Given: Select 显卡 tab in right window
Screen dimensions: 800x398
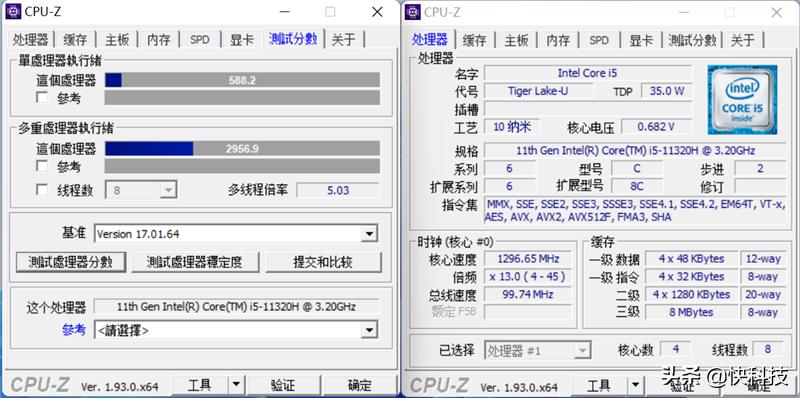Looking at the screenshot, I should (x=641, y=40).
